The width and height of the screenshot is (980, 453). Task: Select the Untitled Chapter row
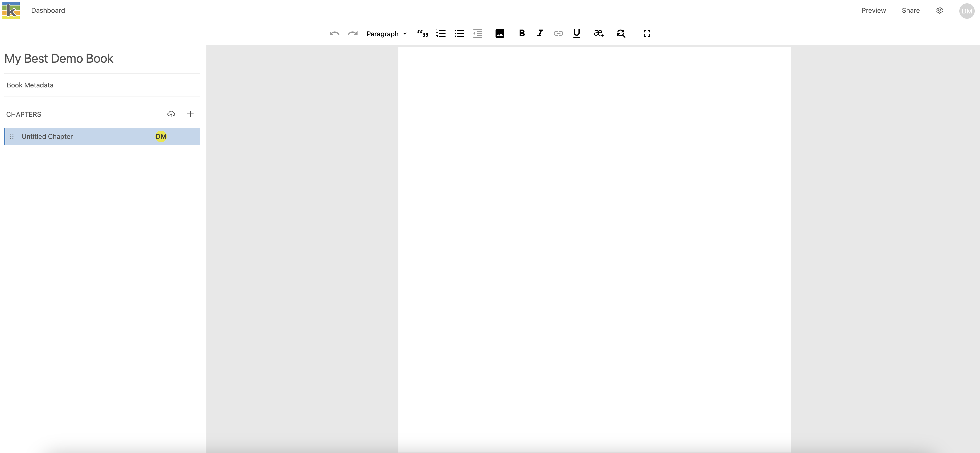point(102,136)
